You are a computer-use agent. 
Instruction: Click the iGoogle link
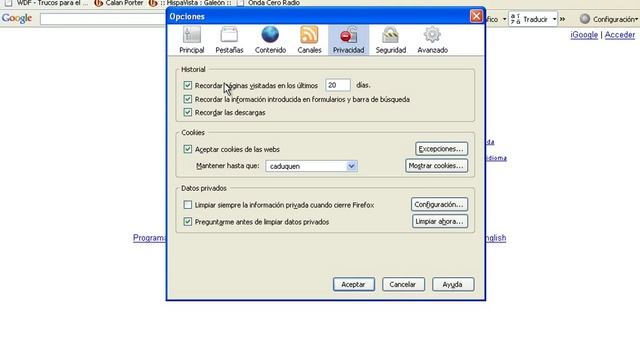584,35
